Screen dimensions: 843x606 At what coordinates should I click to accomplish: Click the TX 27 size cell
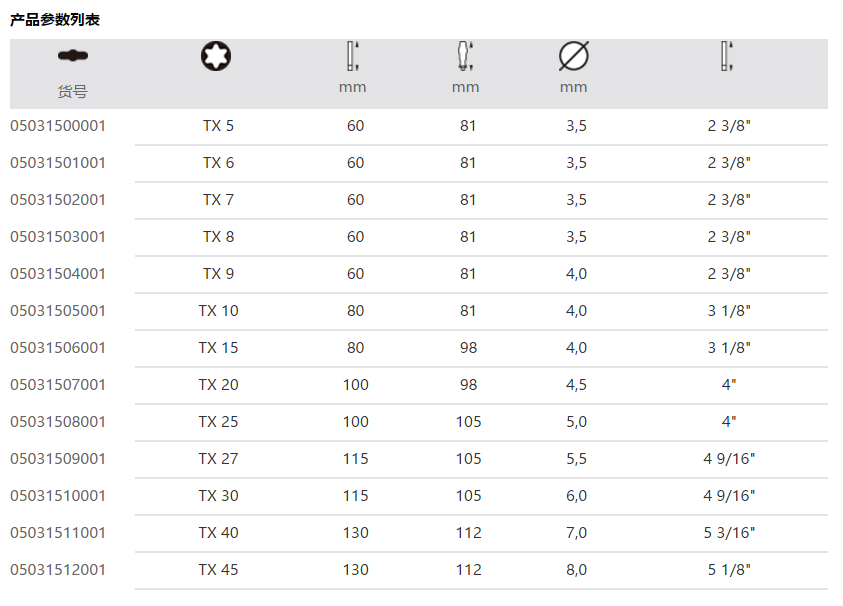[218, 459]
